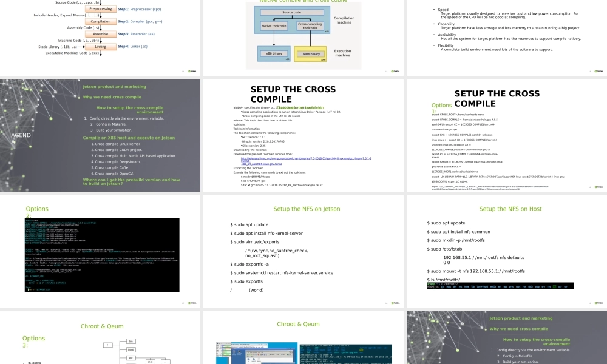Click the 'Setup the NFS on Host' title
The width and height of the screenshot is (607, 364).
click(510, 209)
